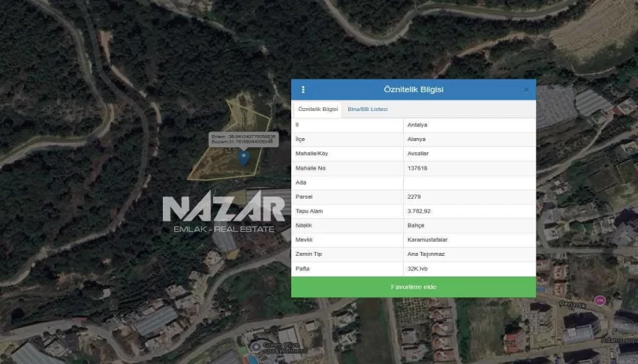
Task: Click the 'Mahalle/Köy' label cell
Action: pyautogui.click(x=348, y=153)
